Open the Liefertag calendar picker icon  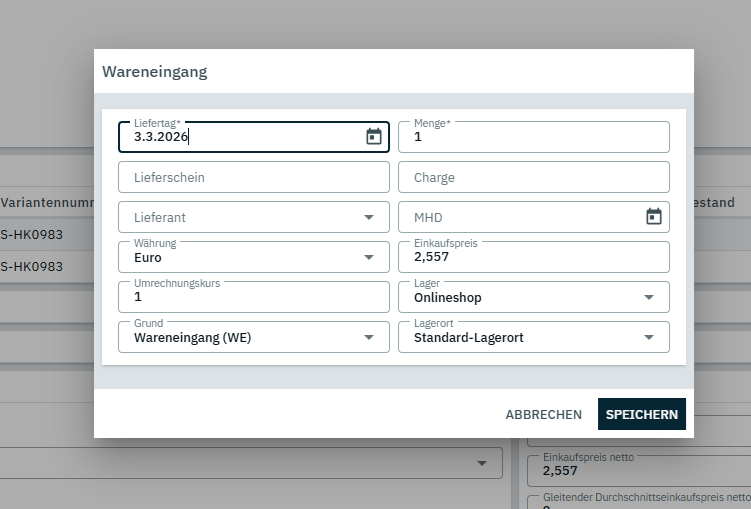tap(374, 137)
